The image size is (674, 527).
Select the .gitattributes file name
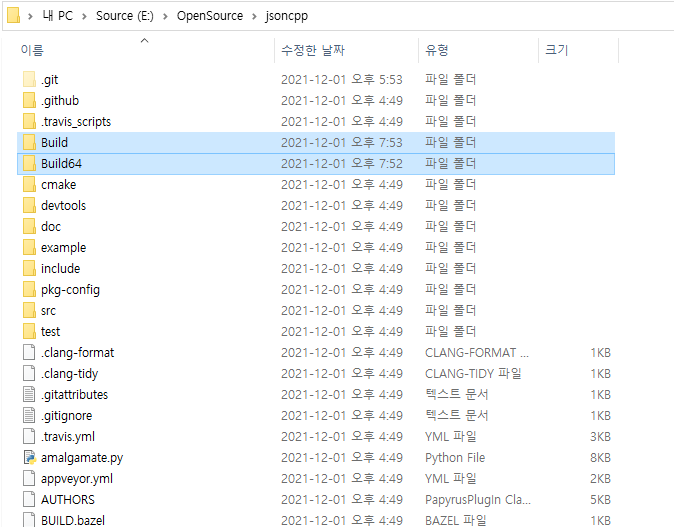coord(75,395)
